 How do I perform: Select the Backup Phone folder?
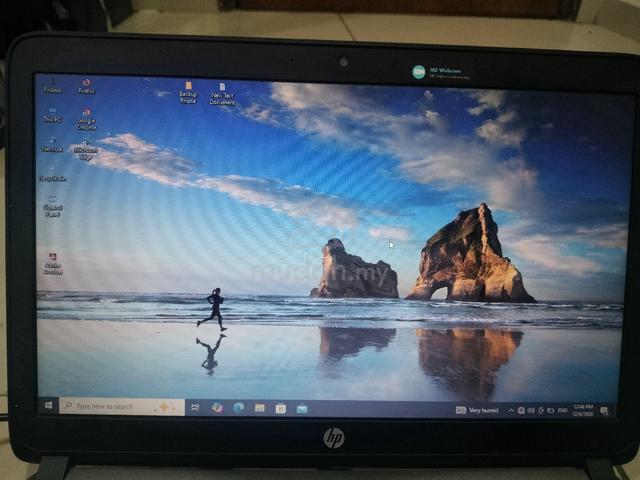coord(188,93)
